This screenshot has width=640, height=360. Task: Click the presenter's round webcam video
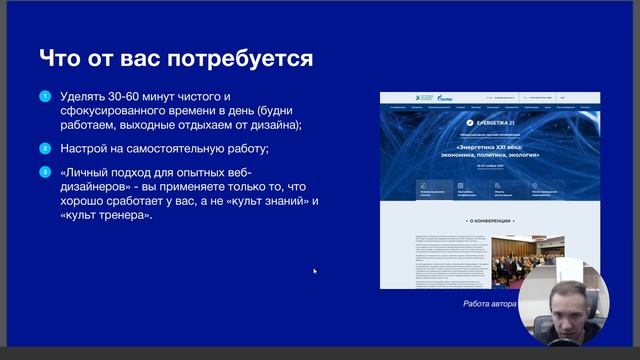click(x=564, y=301)
